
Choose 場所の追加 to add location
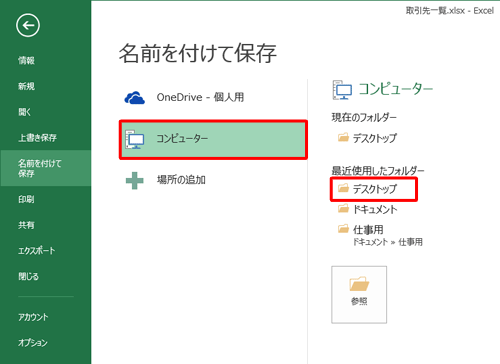[x=213, y=180]
